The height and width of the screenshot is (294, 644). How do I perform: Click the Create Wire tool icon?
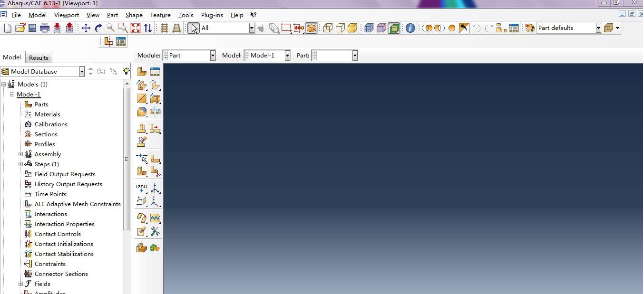(x=142, y=99)
